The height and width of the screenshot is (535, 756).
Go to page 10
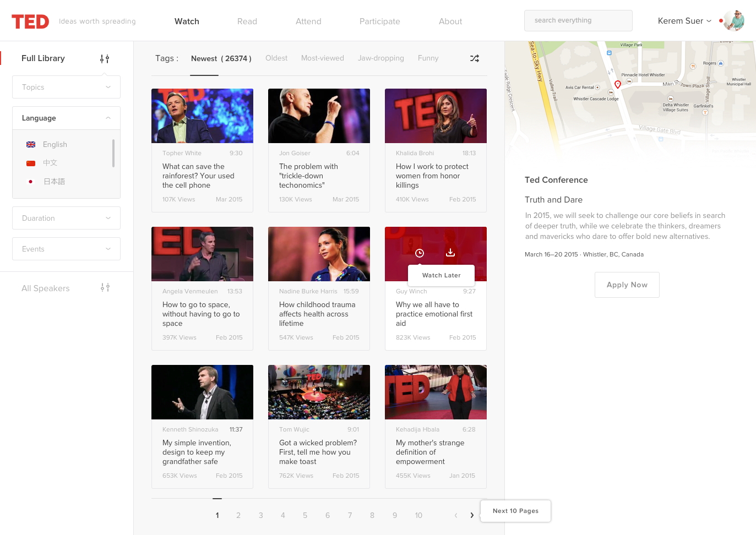418,515
